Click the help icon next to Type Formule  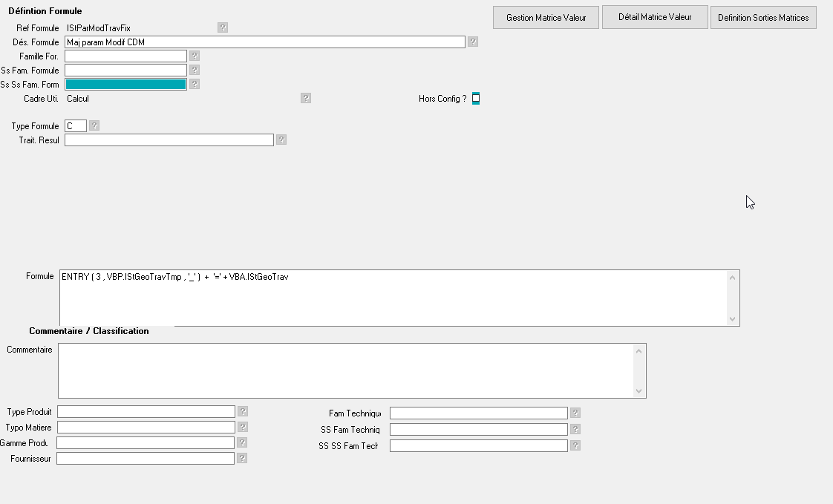pos(94,125)
